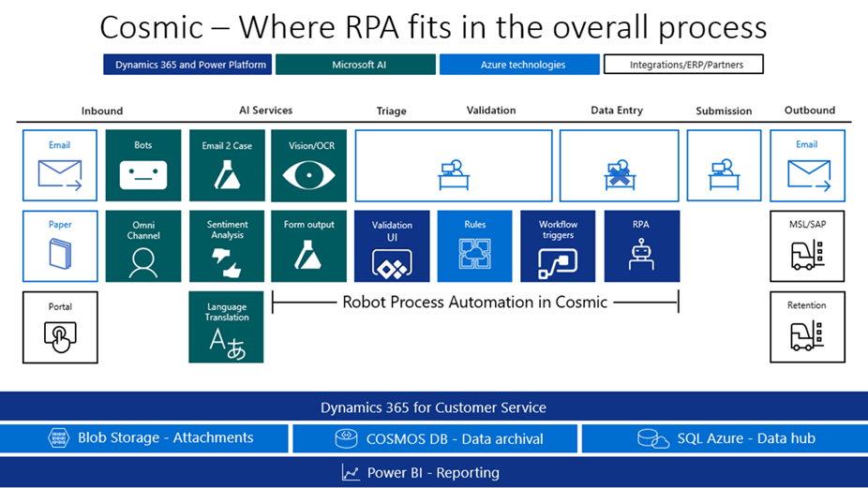
Task: Click the Blob Storage hexagon icon
Action: [x=59, y=437]
